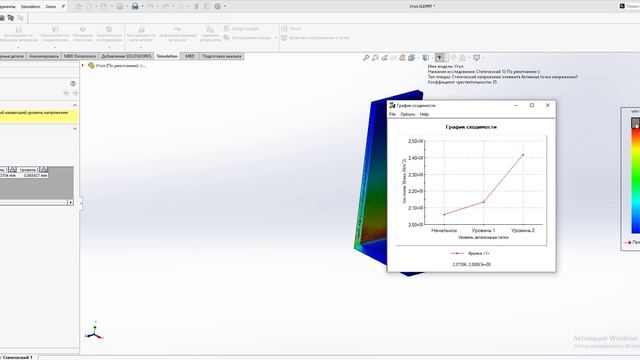Open View Orientation cube icon

pyautogui.click(x=411, y=58)
